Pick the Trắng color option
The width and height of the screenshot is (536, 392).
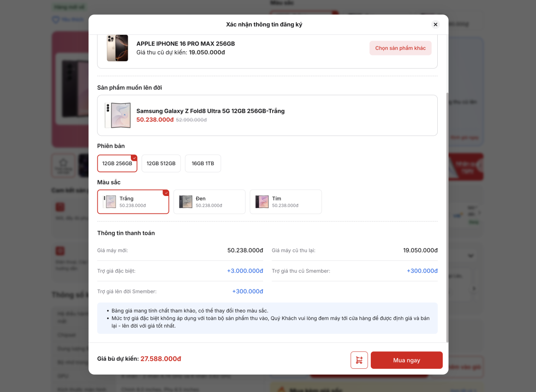pos(133,202)
